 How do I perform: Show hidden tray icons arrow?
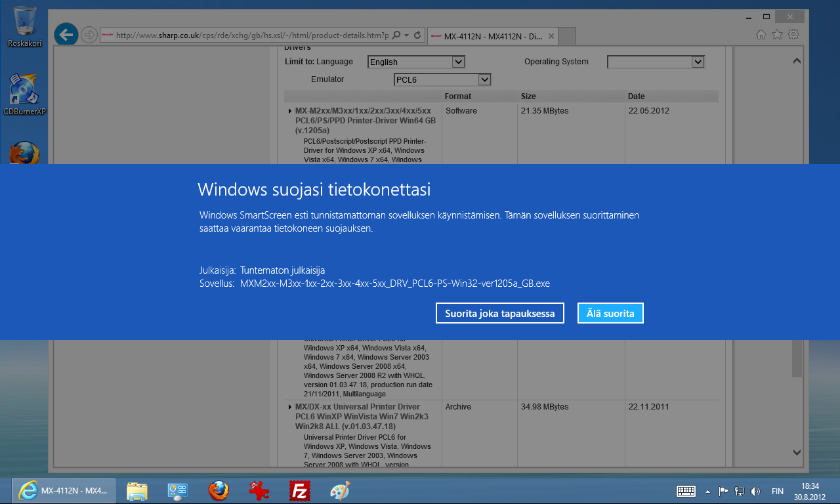[707, 491]
